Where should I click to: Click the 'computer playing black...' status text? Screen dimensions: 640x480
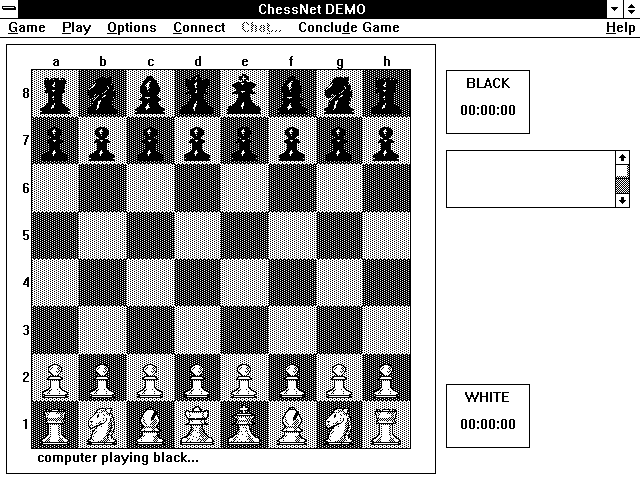(x=118, y=458)
